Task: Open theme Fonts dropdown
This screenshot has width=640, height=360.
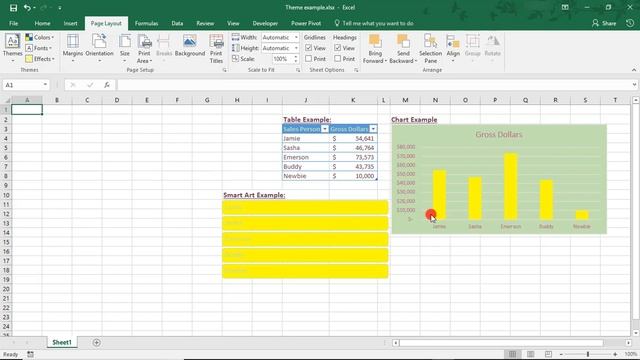Action: click(x=39, y=48)
